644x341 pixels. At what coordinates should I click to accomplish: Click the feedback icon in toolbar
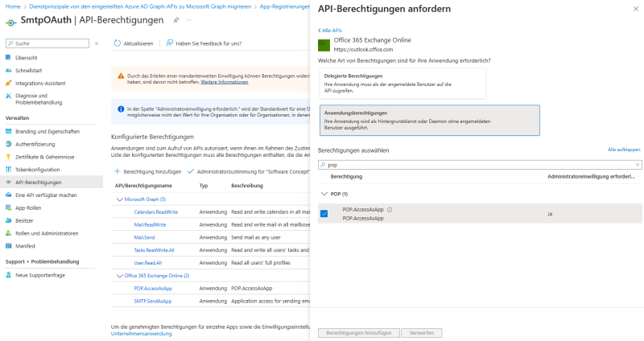click(169, 43)
